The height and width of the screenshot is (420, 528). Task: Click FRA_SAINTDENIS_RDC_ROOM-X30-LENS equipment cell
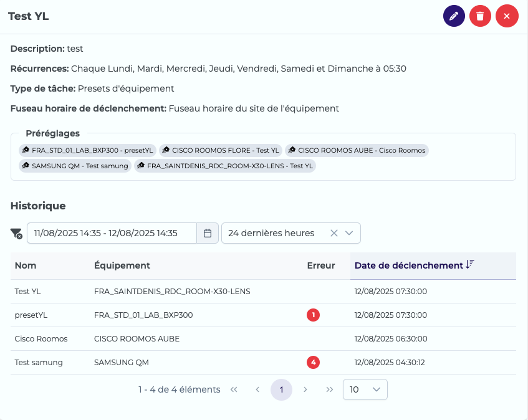(x=172, y=292)
